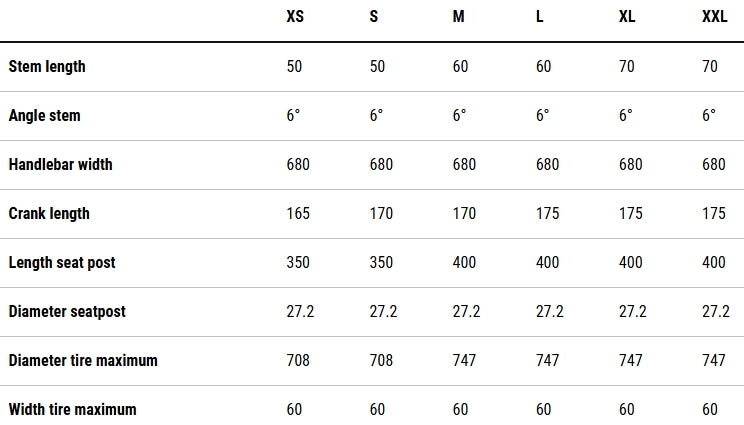Click the 165 crank length value
Image resolution: width=744 pixels, height=425 pixels.
coord(298,214)
